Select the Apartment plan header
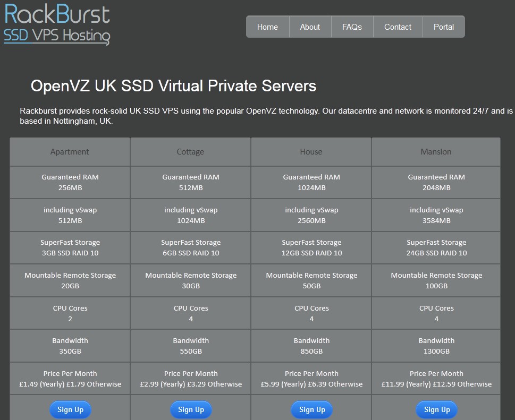The height and width of the screenshot is (420, 515). click(70, 152)
